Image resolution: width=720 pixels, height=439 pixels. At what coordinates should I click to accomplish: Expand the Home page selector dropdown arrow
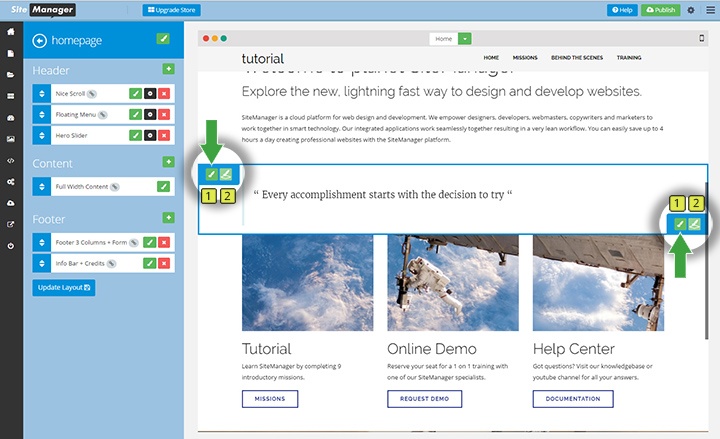coord(465,39)
